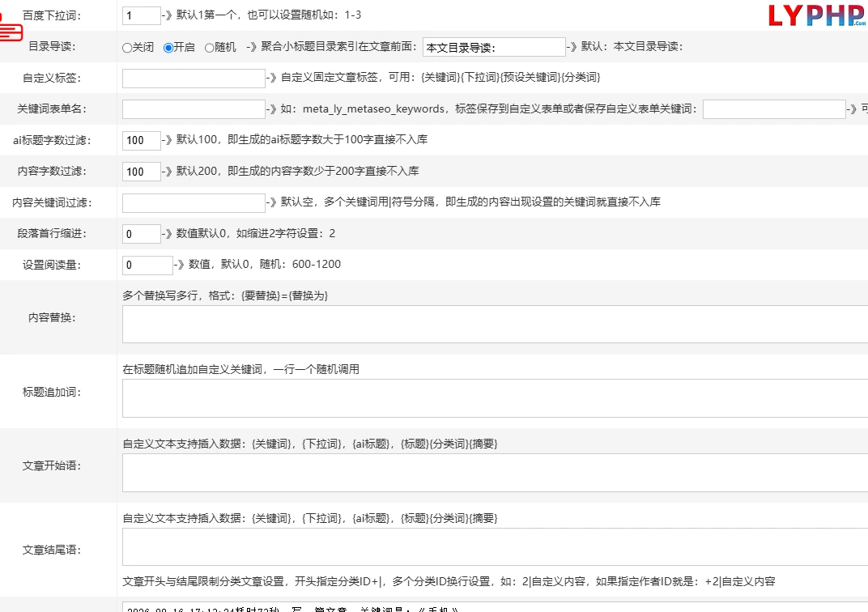
Task: Click the 百度下拉词 row label
Action: 52,15
